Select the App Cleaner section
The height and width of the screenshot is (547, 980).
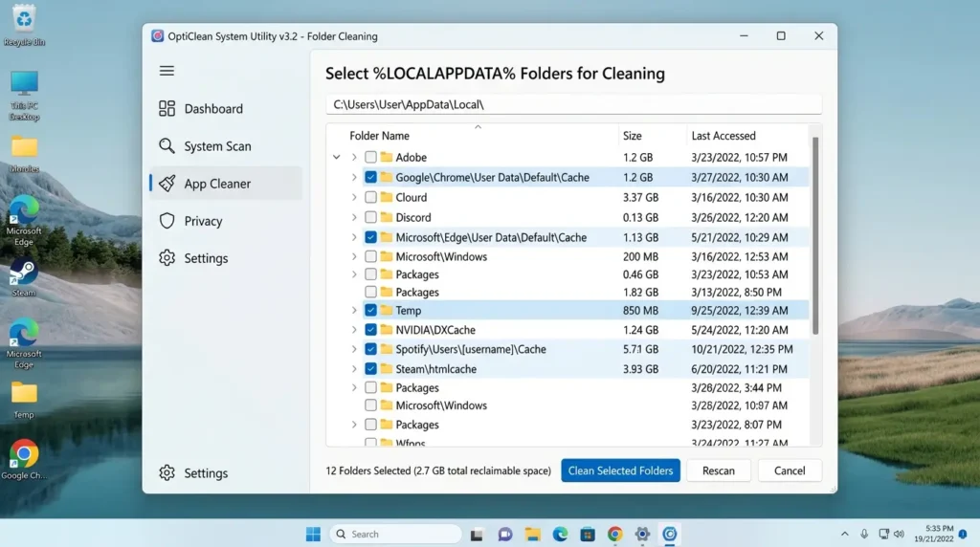(226, 184)
